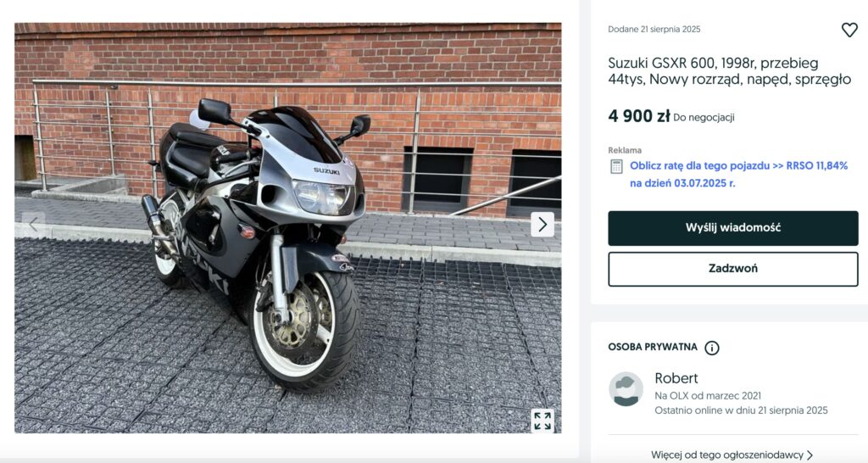868x463 pixels.
Task: Add listing to favorites with heart icon
Action: click(x=849, y=30)
